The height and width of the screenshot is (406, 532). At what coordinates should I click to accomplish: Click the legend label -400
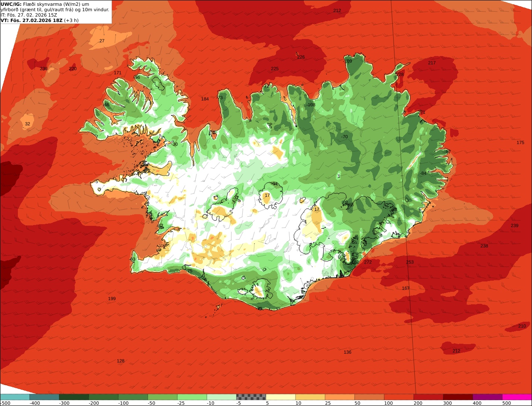click(34, 403)
